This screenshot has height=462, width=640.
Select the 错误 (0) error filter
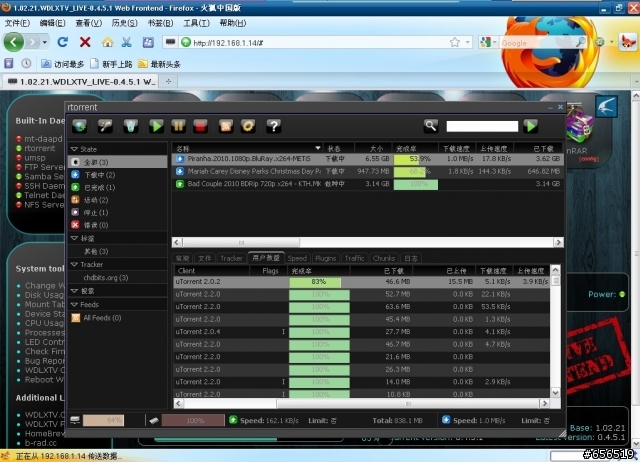pyautogui.click(x=118, y=225)
